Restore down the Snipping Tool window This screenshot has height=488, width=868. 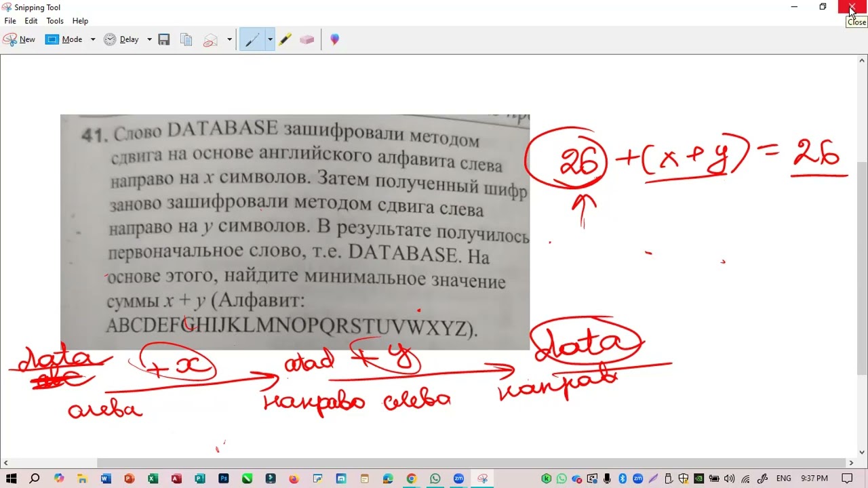point(823,7)
